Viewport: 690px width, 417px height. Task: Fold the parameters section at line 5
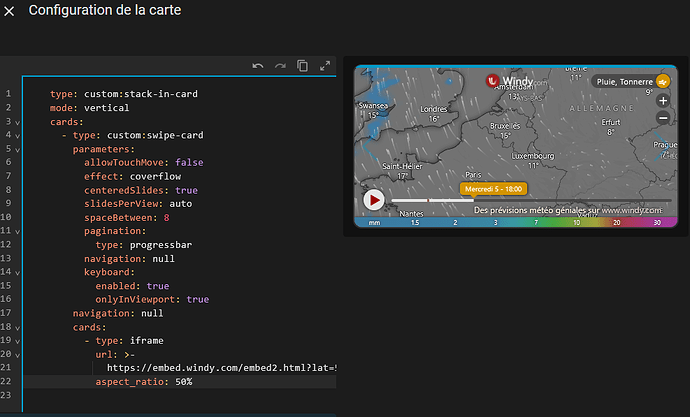click(19, 147)
